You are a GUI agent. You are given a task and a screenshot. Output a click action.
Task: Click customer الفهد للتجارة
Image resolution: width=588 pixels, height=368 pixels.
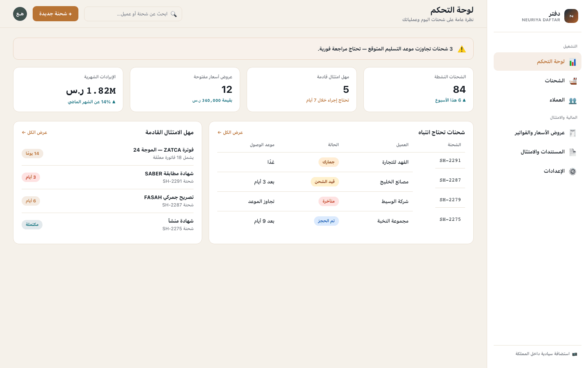coord(395,162)
